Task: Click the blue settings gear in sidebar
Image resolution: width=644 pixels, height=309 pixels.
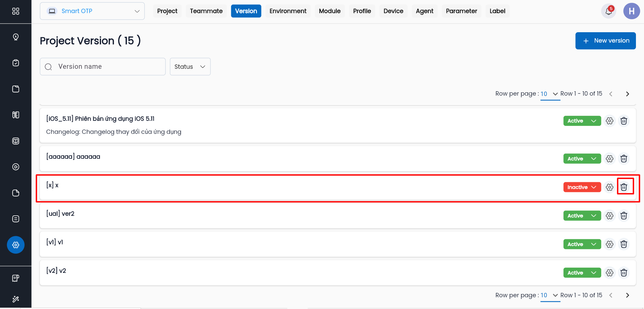Action: [x=16, y=245]
